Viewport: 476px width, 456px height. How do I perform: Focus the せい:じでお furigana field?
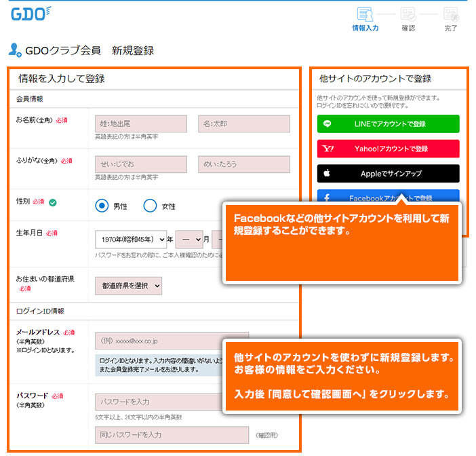tap(141, 164)
